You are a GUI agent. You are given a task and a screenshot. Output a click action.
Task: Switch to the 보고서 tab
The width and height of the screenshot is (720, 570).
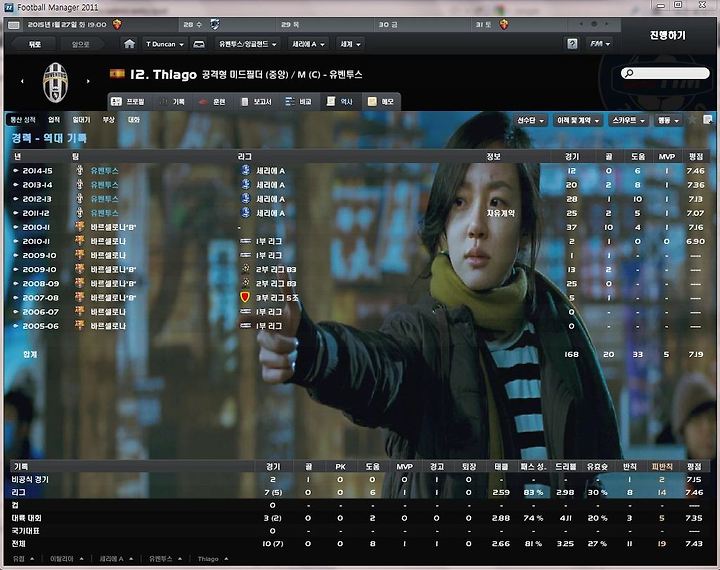click(x=256, y=102)
